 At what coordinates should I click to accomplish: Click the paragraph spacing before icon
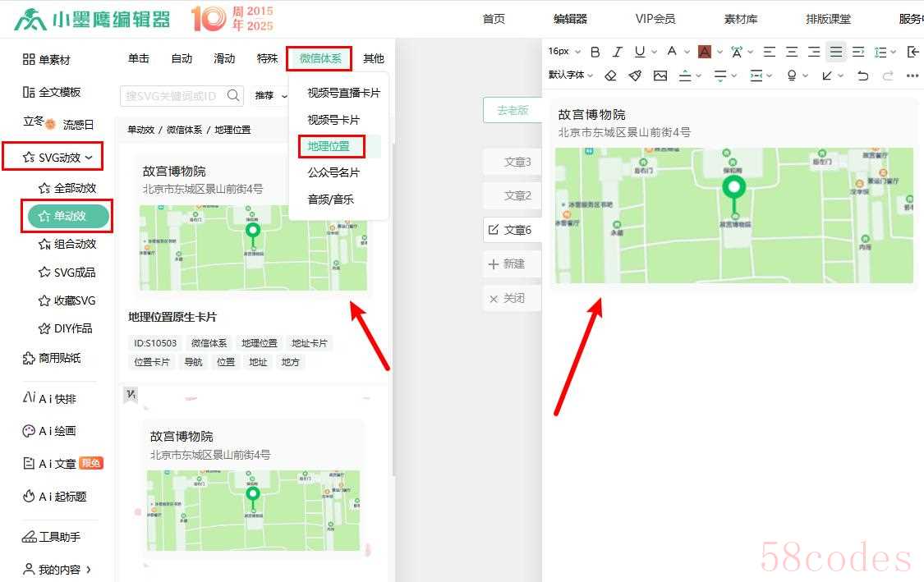point(685,76)
